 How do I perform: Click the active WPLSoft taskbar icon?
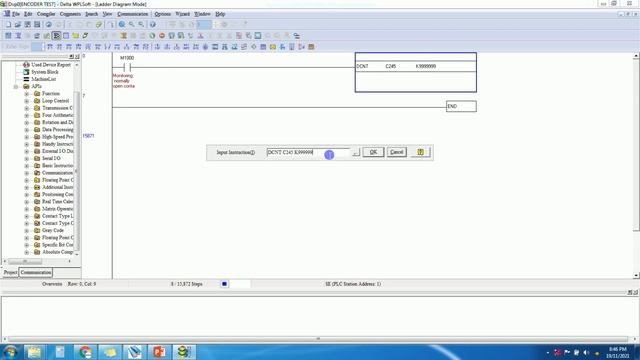click(184, 352)
